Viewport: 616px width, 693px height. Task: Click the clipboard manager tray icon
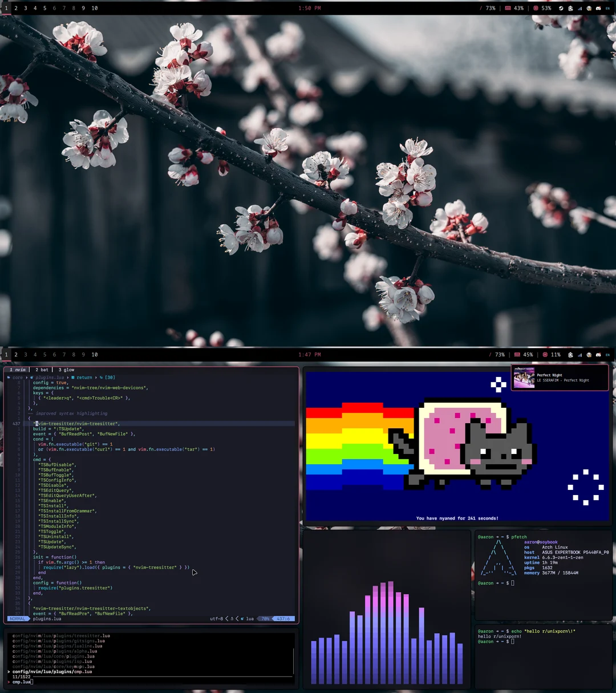pos(570,9)
